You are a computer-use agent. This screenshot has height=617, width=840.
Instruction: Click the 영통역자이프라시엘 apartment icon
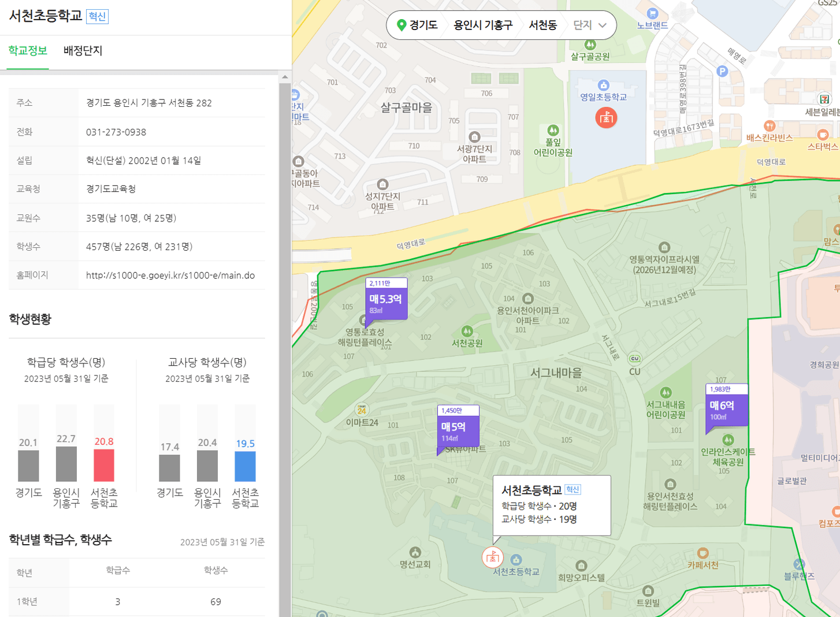tap(664, 247)
